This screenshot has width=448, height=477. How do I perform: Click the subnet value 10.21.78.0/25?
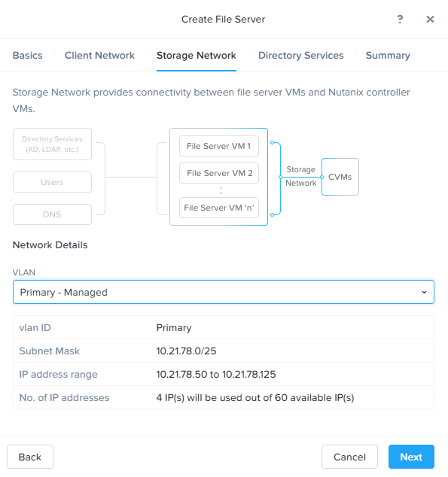[186, 351]
